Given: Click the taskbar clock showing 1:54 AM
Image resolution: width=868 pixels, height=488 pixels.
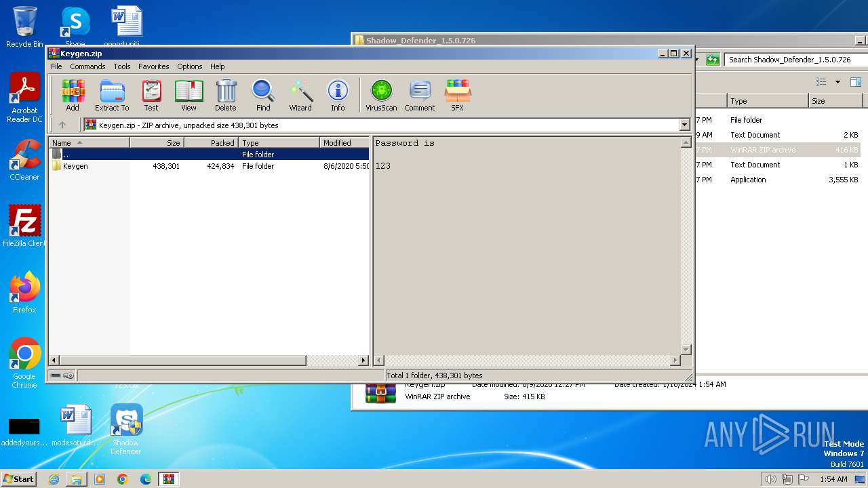Looking at the screenshot, I should (x=833, y=479).
